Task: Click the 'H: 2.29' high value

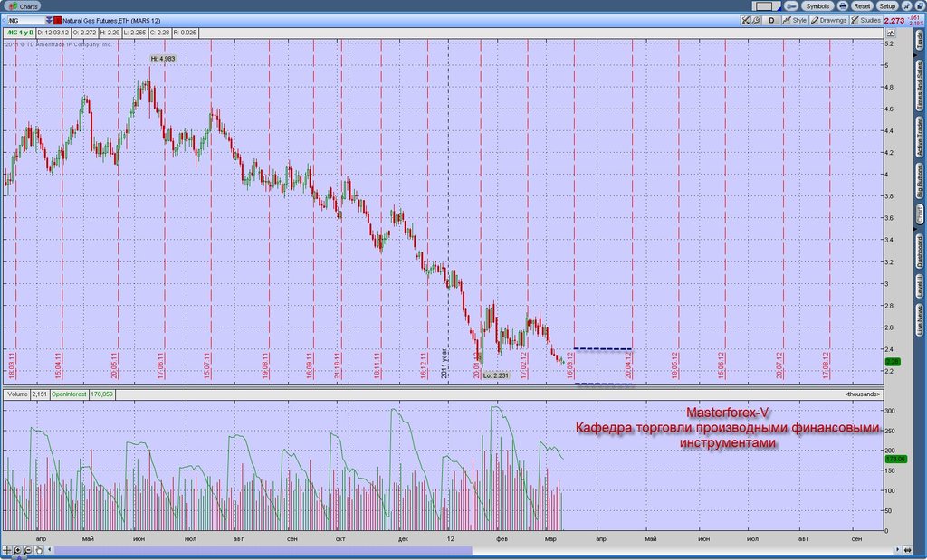Action: [110, 33]
